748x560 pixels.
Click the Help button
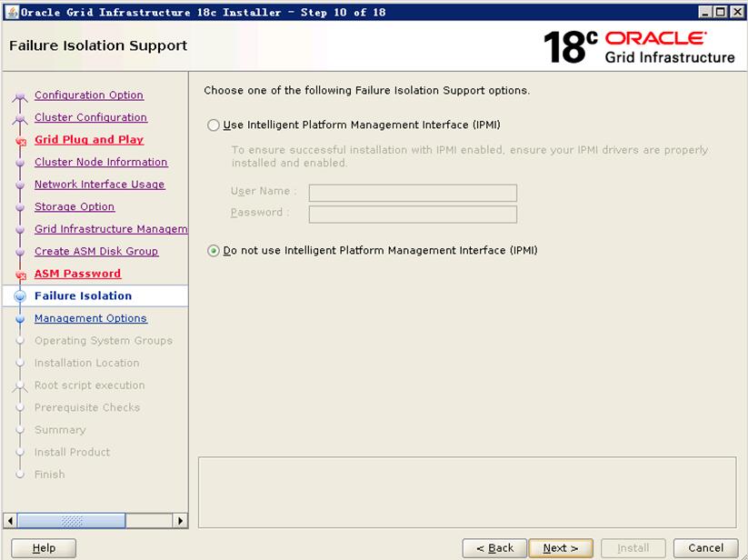[44, 548]
